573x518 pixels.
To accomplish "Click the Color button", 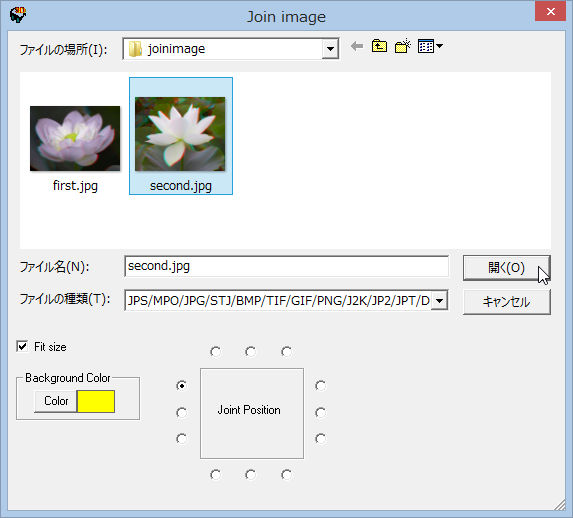I will point(56,401).
